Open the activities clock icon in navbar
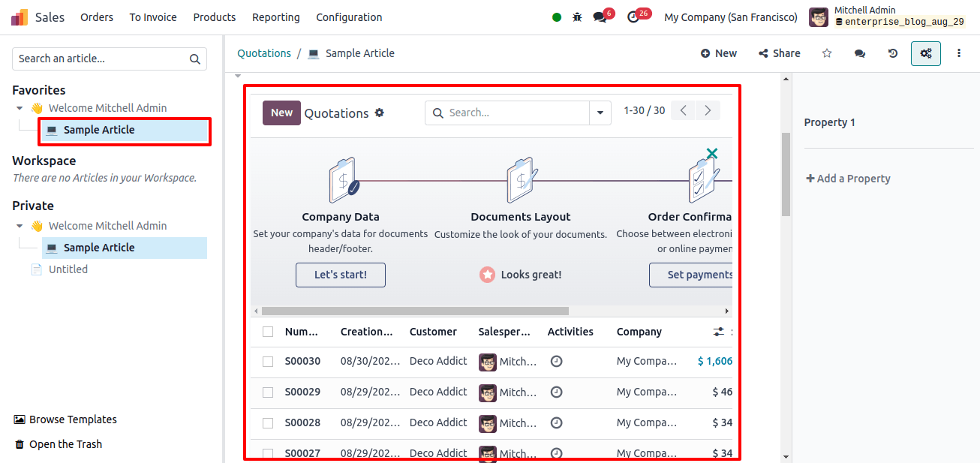 pos(633,17)
